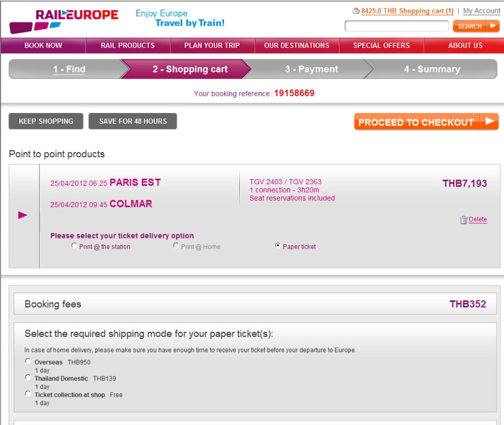Click the Point to point products heading

[57, 154]
